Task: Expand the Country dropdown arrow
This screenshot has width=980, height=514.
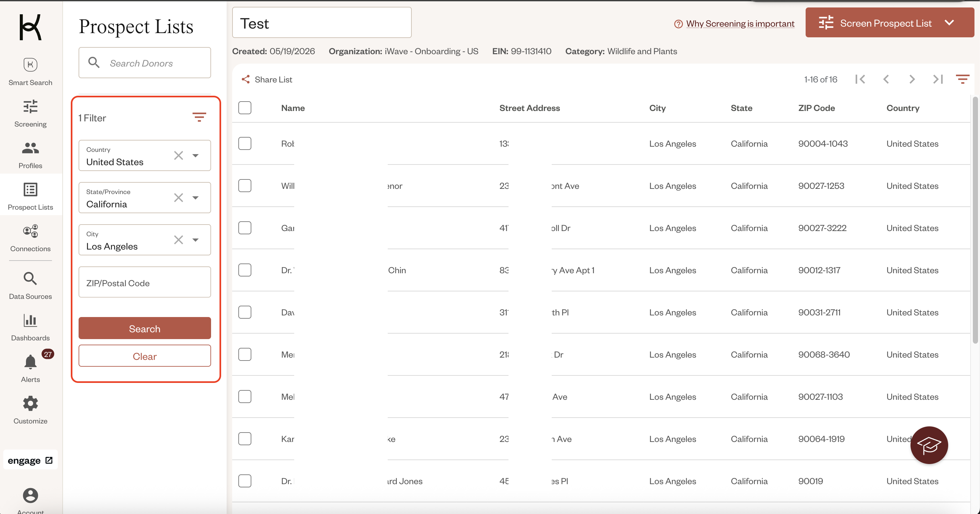Action: (x=195, y=155)
